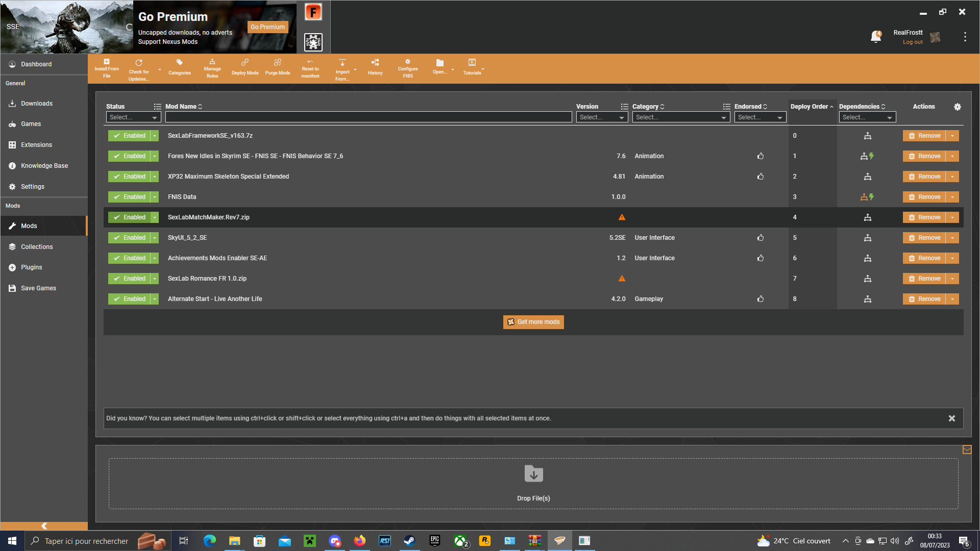Click Log out link
980x551 pixels.
[x=913, y=42]
